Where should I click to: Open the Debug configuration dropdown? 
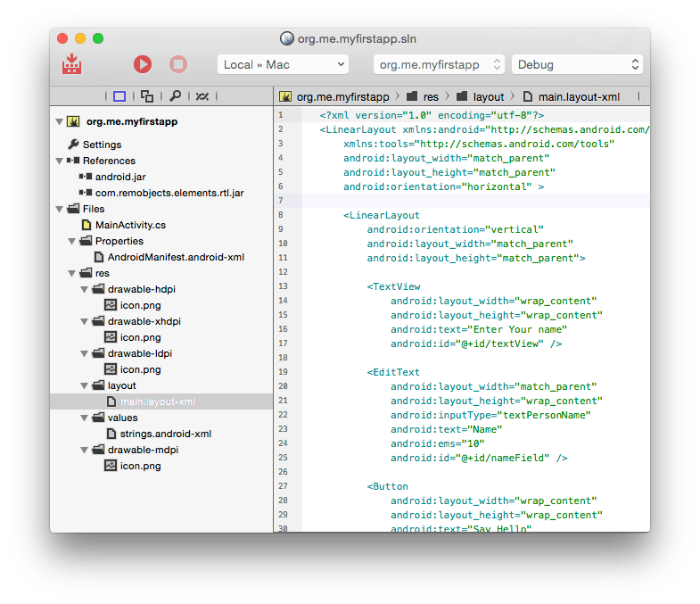pyautogui.click(x=577, y=65)
